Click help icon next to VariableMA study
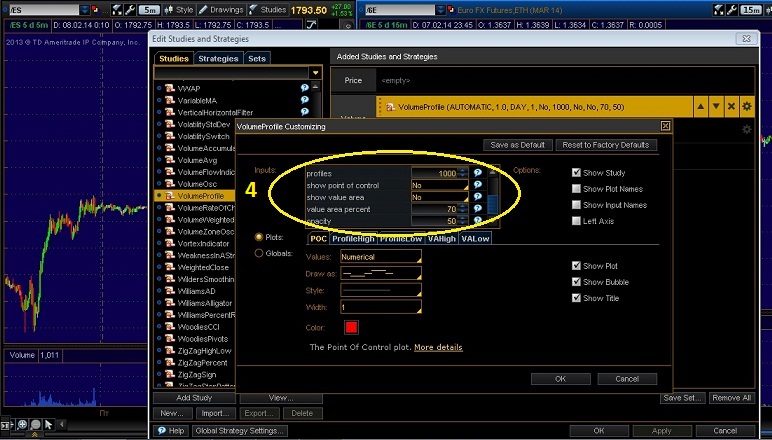 [x=304, y=100]
